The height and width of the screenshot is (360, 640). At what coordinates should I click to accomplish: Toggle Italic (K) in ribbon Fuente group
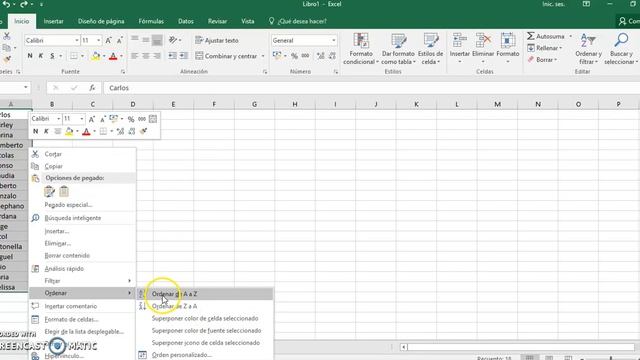[x=41, y=56]
